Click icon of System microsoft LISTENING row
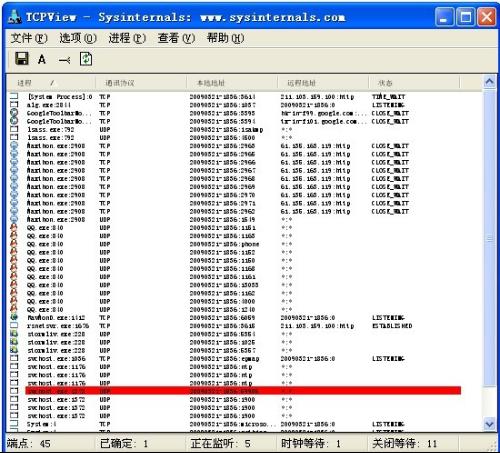The image size is (500, 453). 14,424
